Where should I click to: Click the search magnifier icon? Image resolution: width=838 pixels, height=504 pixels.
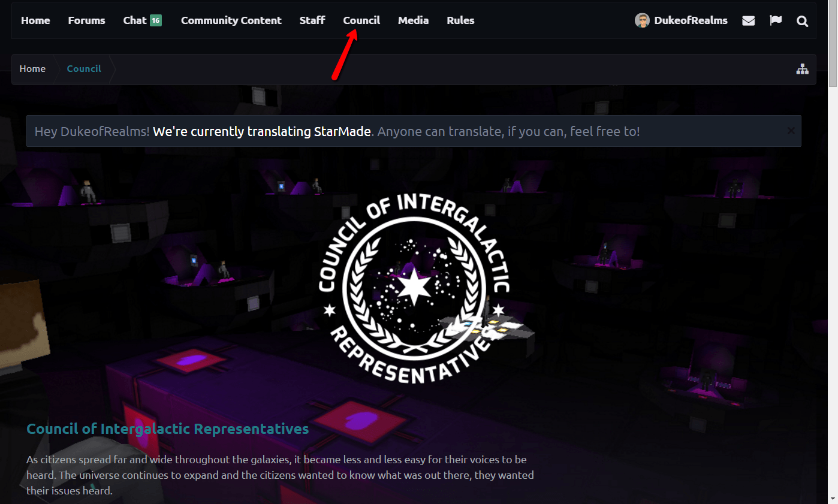(x=803, y=21)
